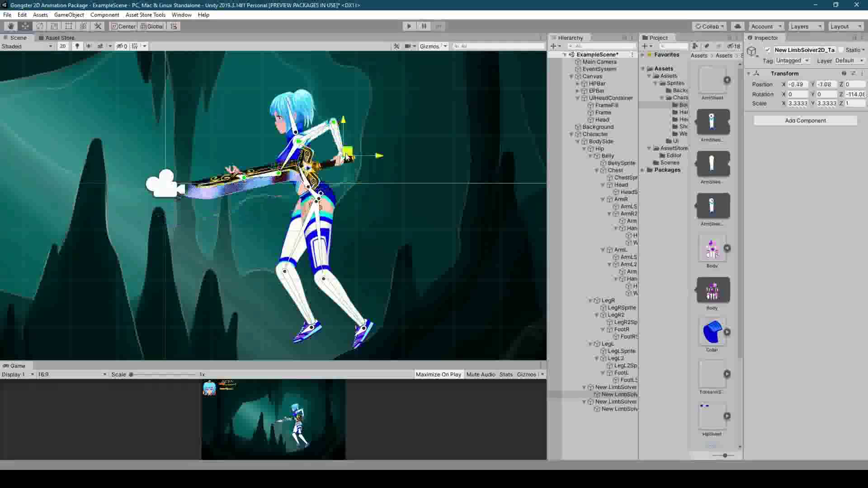The width and height of the screenshot is (868, 488).
Task: Toggle Maximize On Play button
Action: pyautogui.click(x=438, y=375)
